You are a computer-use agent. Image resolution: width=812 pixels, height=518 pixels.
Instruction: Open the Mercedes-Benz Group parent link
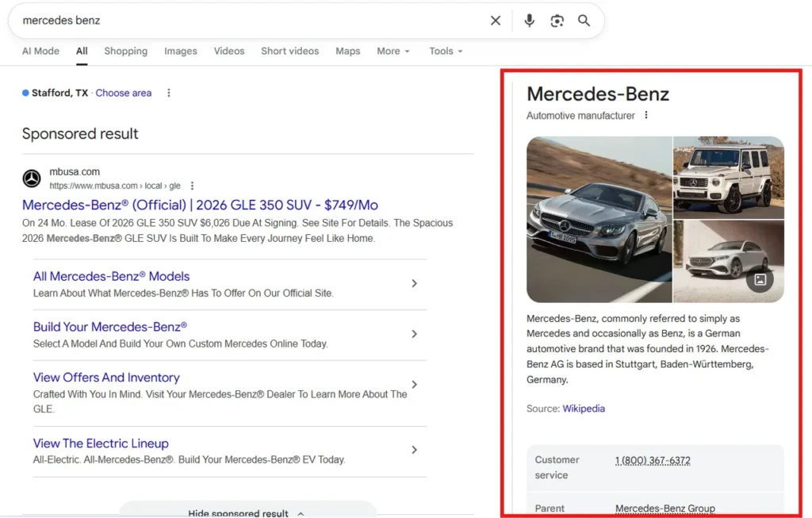(x=665, y=508)
